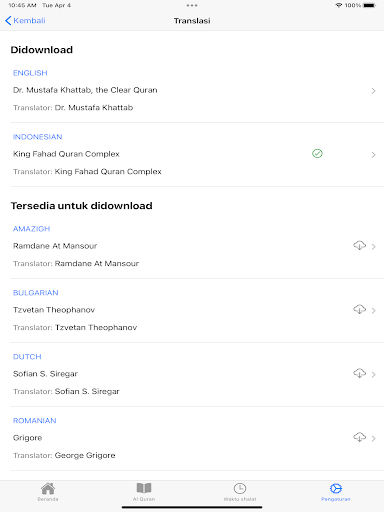The width and height of the screenshot is (384, 512).
Task: Tap the ENGLISH language header
Action: [30, 73]
